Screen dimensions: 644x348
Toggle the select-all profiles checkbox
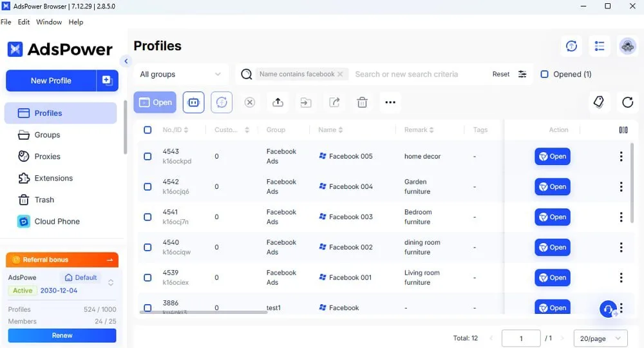(x=148, y=130)
